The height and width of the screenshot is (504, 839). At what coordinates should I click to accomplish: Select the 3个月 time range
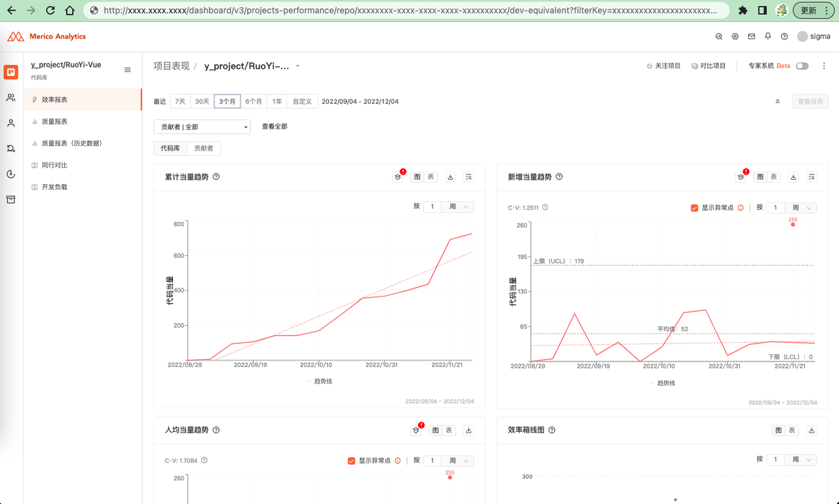coord(227,102)
